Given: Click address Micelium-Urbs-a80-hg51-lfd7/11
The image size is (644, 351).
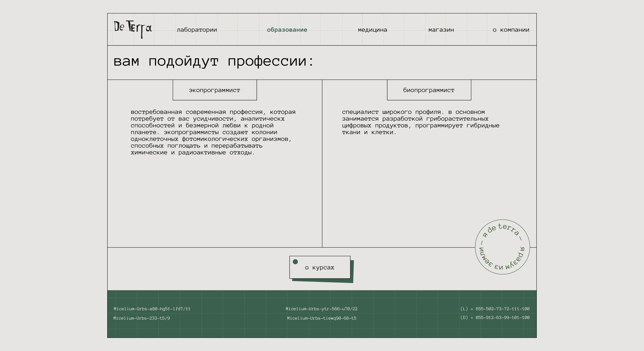Looking at the screenshot, I should click(x=152, y=309).
